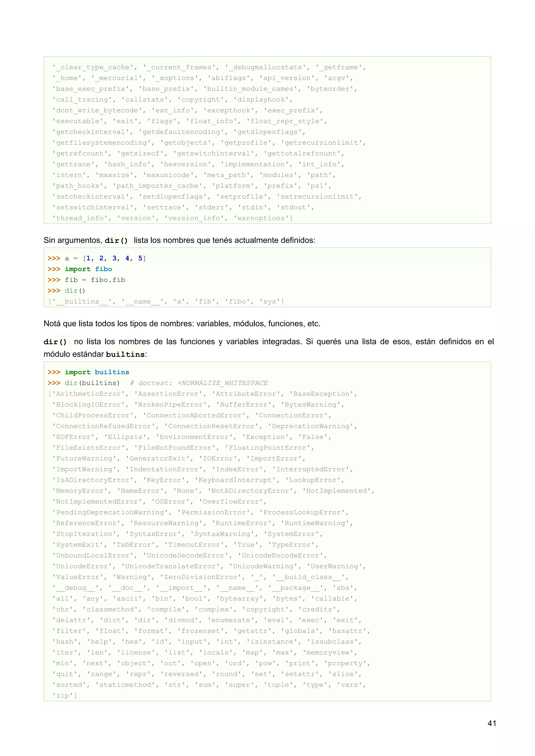
Task: Click 'gettotalrefcount' in the sys list
Action: 302,153
